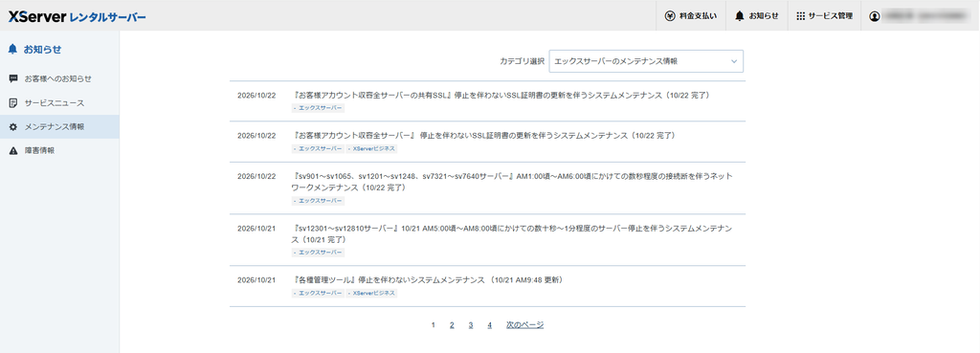The height and width of the screenshot is (353, 980).
Task: Select メンテナンス情報 in the sidebar
Action: (55, 127)
